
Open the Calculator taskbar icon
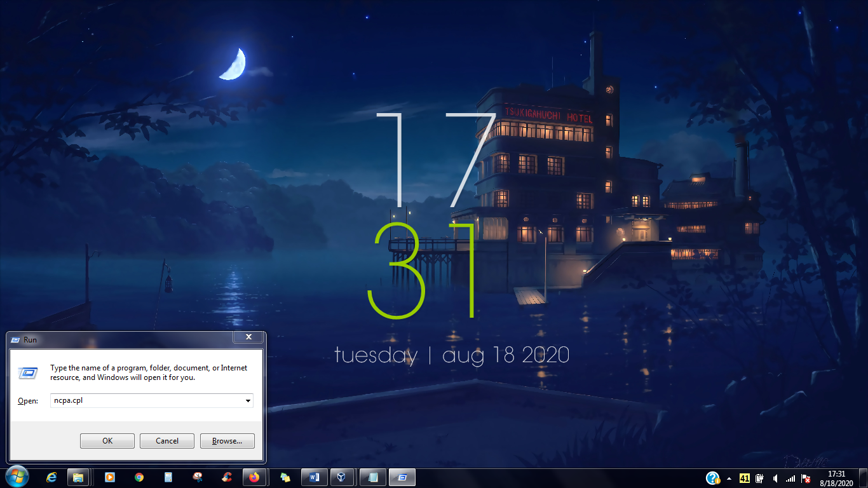pos(168,477)
